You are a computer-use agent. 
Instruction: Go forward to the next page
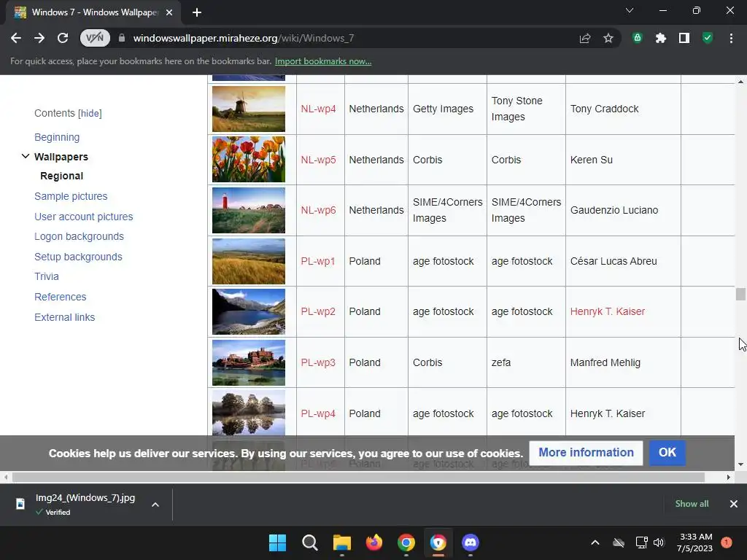[x=39, y=38]
